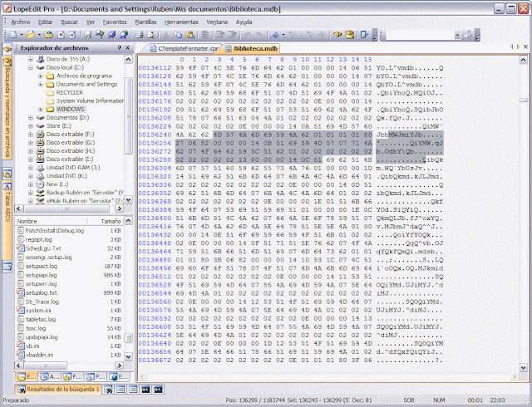This screenshot has width=532, height=407.
Task: Switch to the 'P...' bottom panel tab
Action: 95,377
